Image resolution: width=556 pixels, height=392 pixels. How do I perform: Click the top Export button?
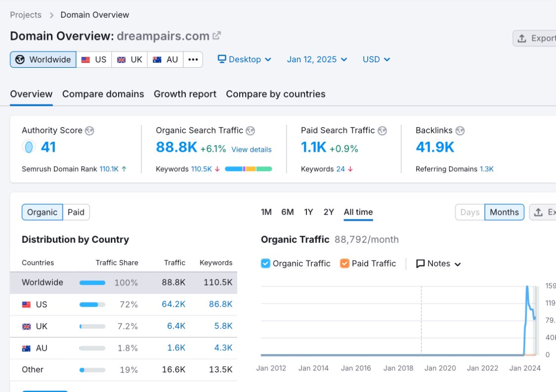[535, 39]
